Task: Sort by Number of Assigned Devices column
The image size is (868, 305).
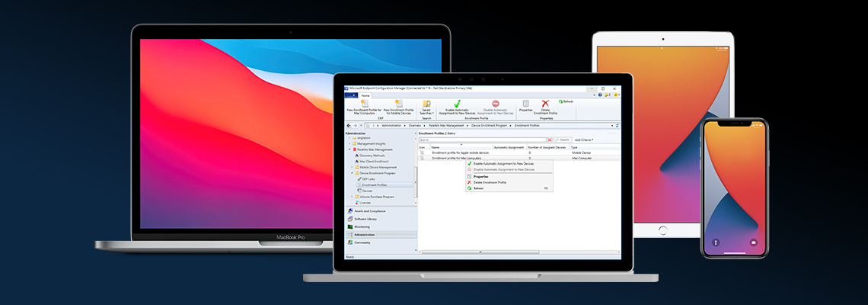Action: tap(547, 147)
